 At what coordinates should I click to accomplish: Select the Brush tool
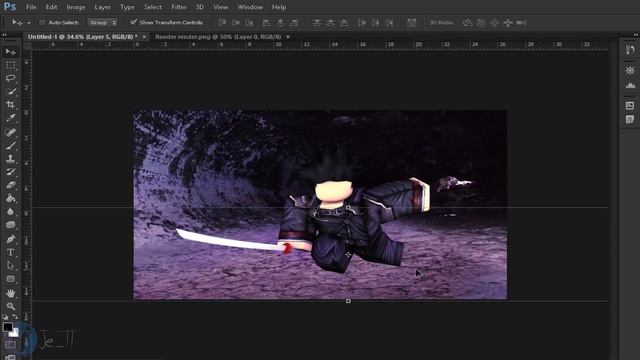coord(11,145)
